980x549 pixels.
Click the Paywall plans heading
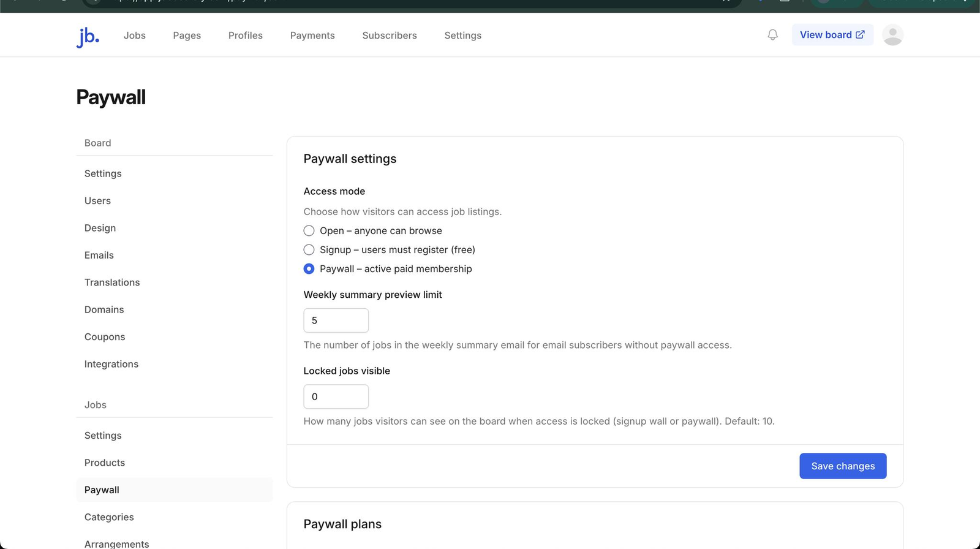342,524
